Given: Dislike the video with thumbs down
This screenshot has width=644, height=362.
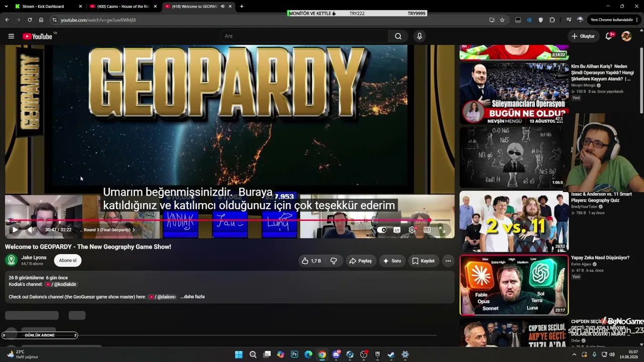Looking at the screenshot, I should pos(334,261).
